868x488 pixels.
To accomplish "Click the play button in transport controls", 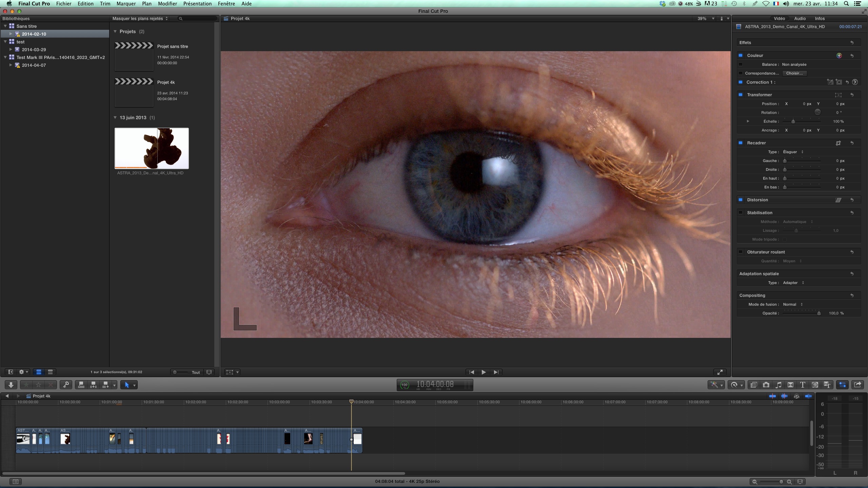I will [483, 372].
